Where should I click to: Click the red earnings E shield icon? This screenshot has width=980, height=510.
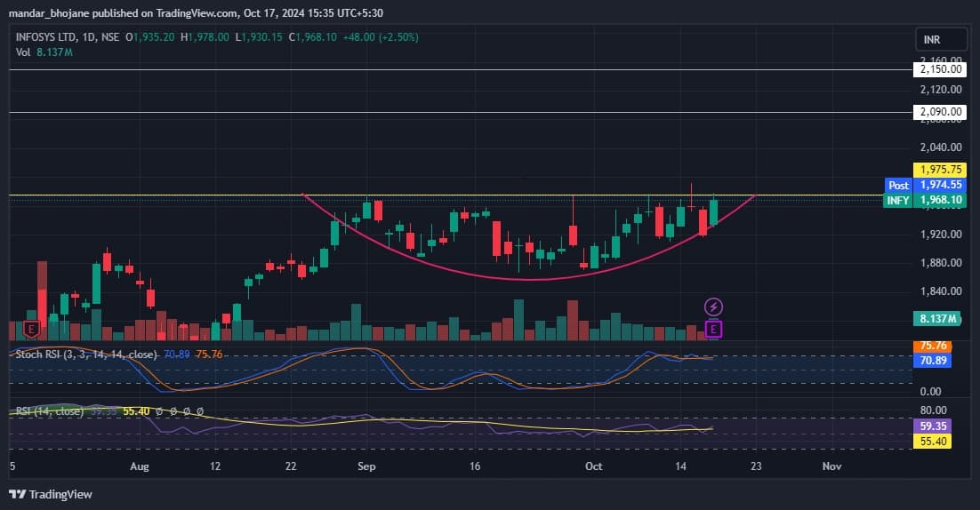[31, 329]
